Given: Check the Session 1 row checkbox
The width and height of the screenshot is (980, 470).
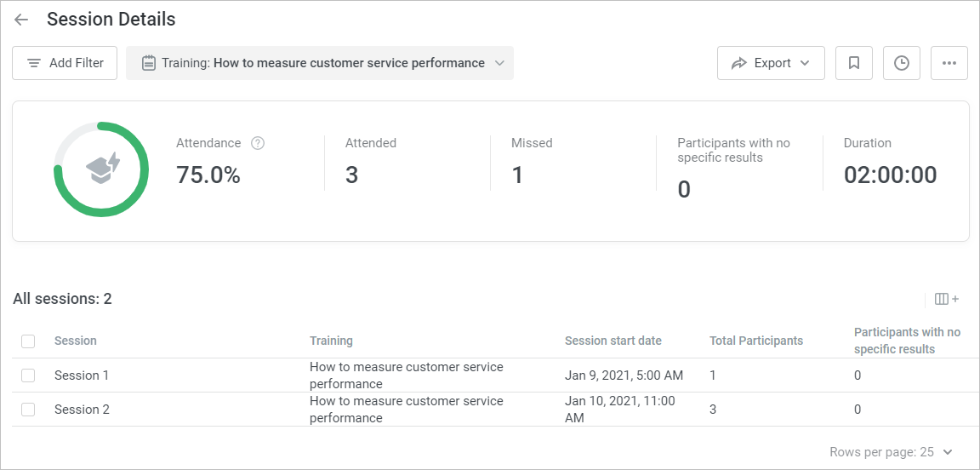Looking at the screenshot, I should 28,375.
